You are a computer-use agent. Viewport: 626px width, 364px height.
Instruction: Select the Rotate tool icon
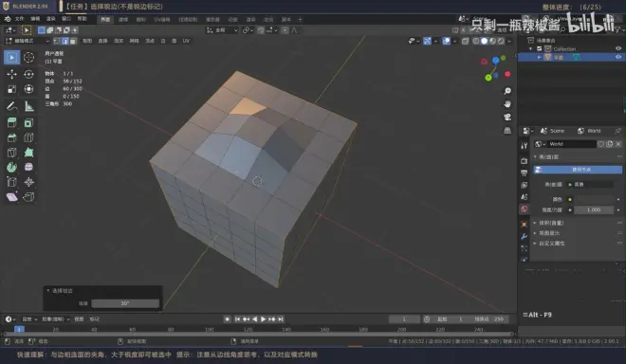click(28, 74)
